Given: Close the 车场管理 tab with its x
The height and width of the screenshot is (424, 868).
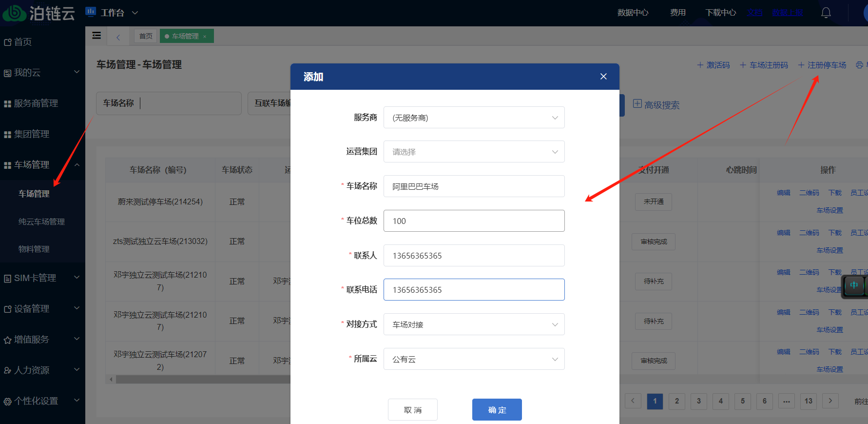Looking at the screenshot, I should click(205, 37).
